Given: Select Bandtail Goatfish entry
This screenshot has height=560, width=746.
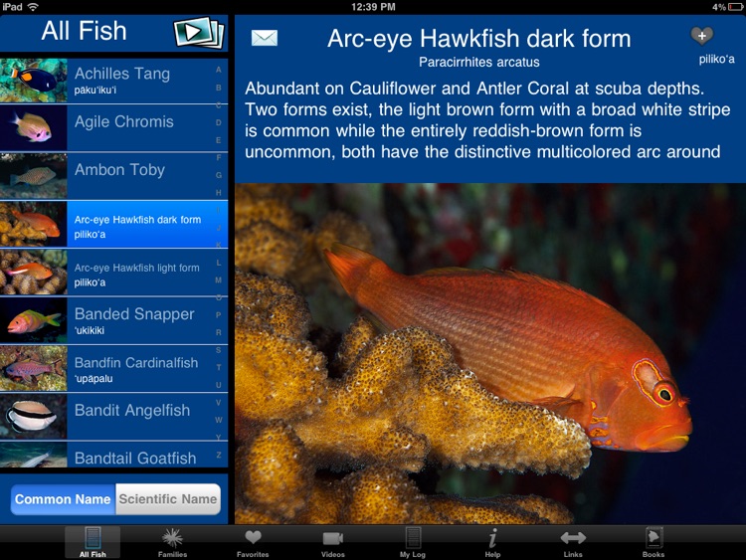Looking at the screenshot, I should click(113, 455).
